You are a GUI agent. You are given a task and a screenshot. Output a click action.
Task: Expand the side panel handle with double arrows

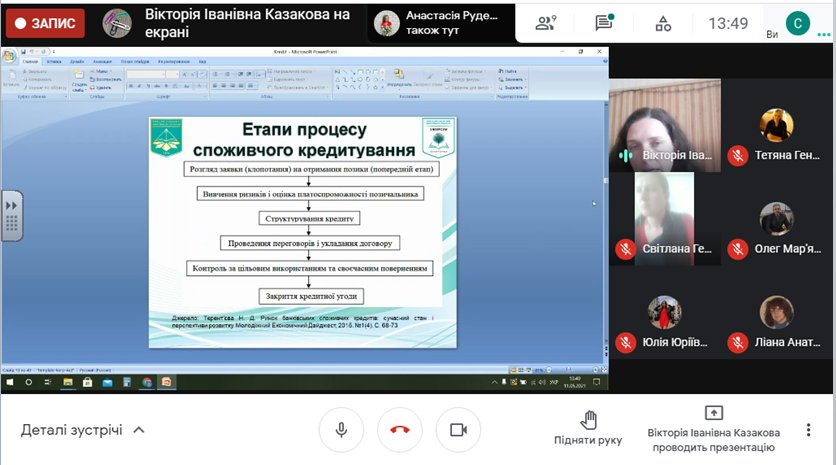12,215
